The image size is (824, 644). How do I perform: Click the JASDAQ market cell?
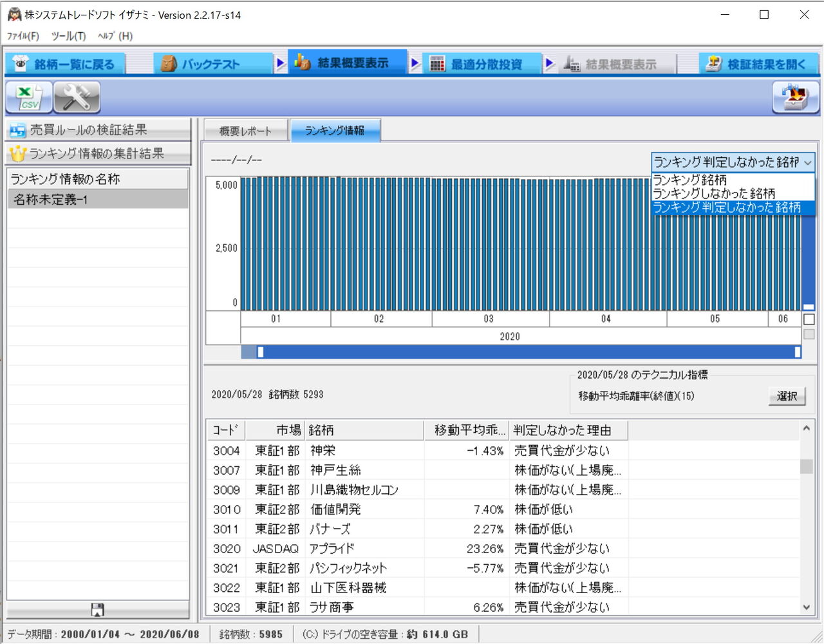tap(276, 549)
